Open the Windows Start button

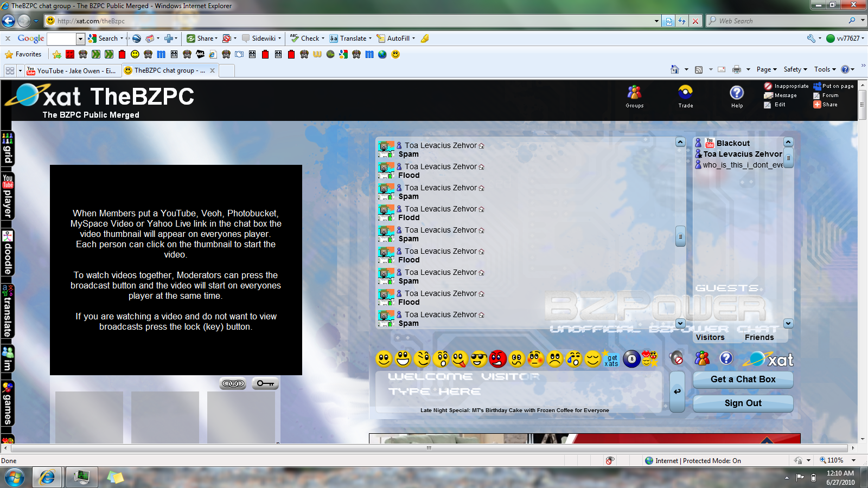[15, 477]
